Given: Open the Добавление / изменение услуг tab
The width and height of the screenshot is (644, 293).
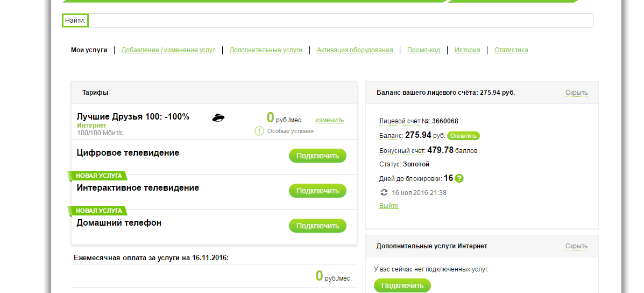Looking at the screenshot, I should 168,50.
